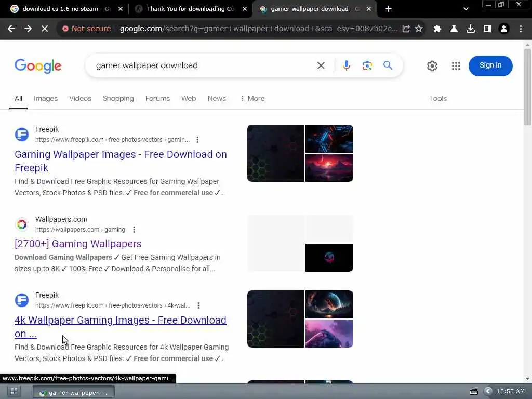Open the Chrome three-dot menu

(x=521, y=29)
